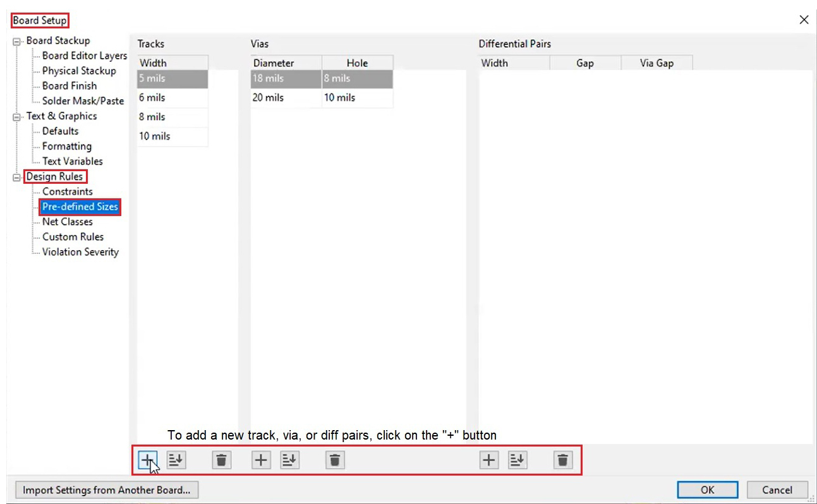This screenshot has width=817, height=504.
Task: Click the Vias Hole column header
Action: (358, 63)
